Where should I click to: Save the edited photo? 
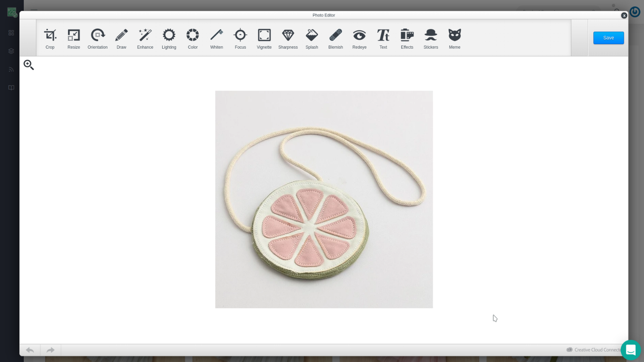[x=608, y=38]
